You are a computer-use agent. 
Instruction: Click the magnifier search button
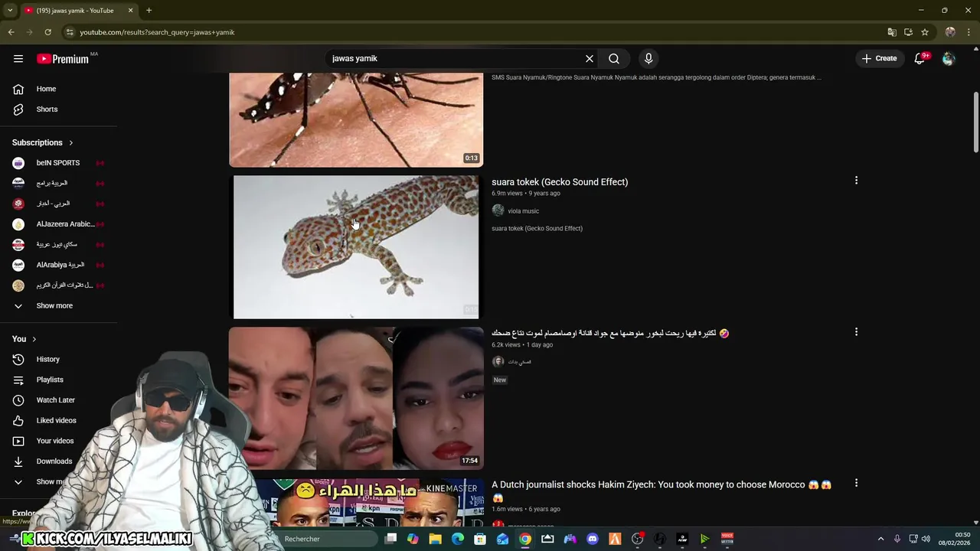(614, 58)
